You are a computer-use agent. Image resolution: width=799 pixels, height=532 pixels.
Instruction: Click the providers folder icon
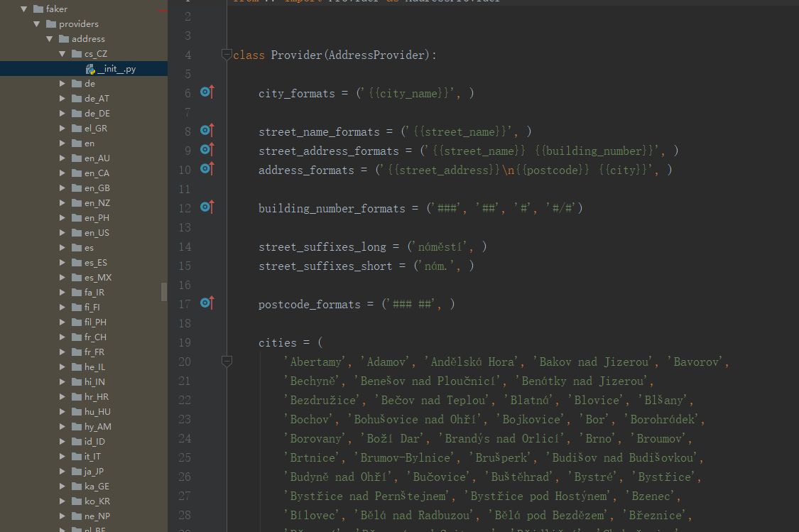click(x=51, y=24)
